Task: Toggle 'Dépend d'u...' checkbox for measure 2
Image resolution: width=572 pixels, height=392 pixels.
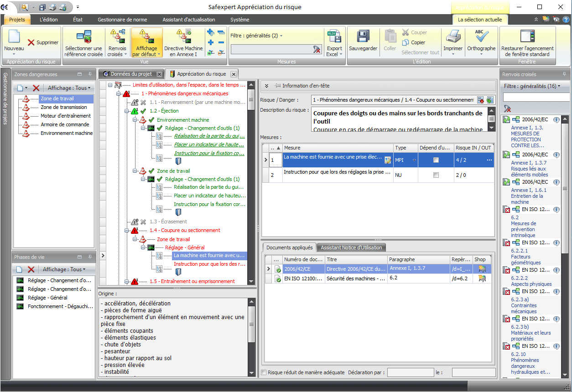Action: point(436,175)
